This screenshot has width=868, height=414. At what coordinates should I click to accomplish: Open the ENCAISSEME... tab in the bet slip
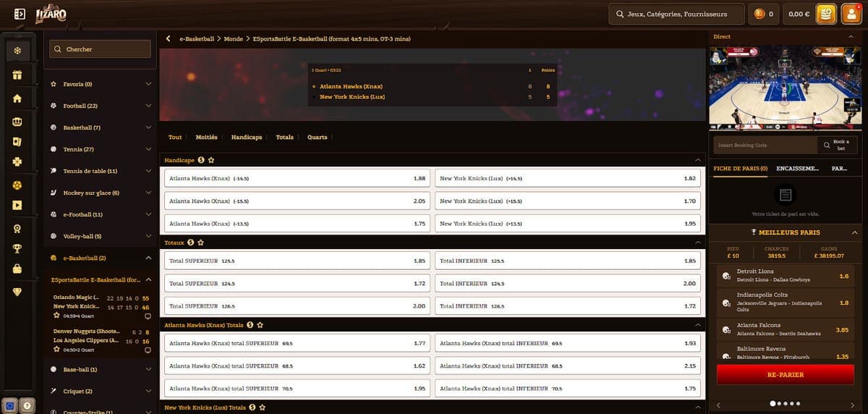[797, 169]
